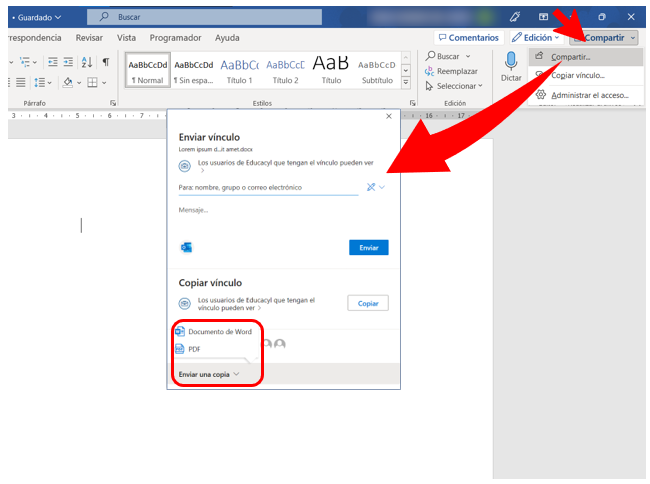Click the Dictar microphone icon

pyautogui.click(x=511, y=61)
